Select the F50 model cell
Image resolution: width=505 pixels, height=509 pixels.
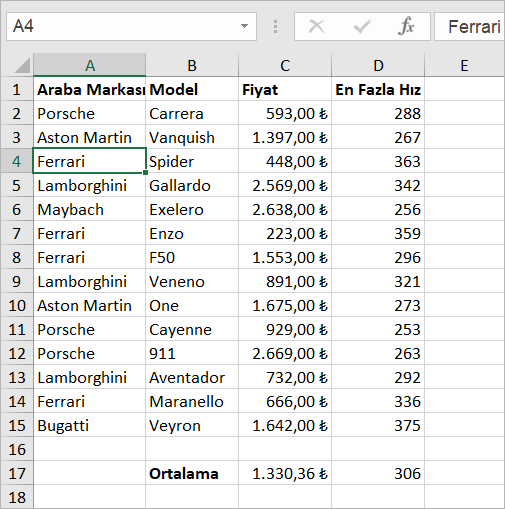[x=192, y=257]
